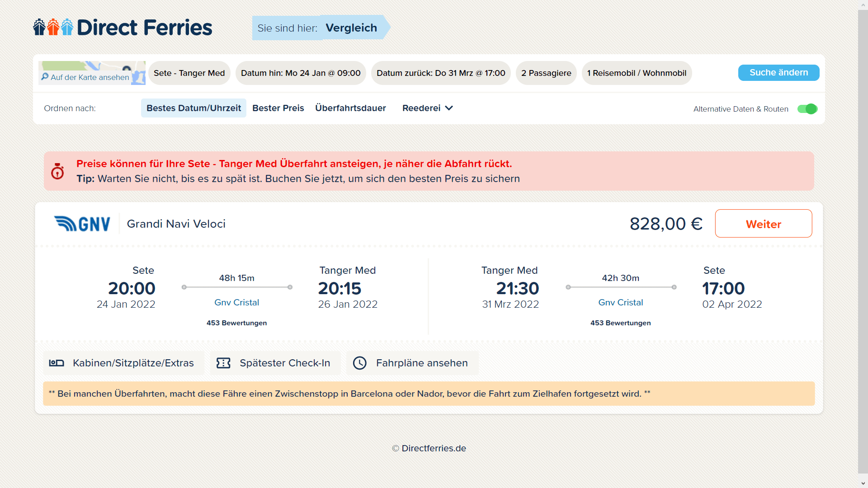Select Bestes Datum/Uhrzeit sorting
The height and width of the screenshot is (488, 868).
click(193, 108)
